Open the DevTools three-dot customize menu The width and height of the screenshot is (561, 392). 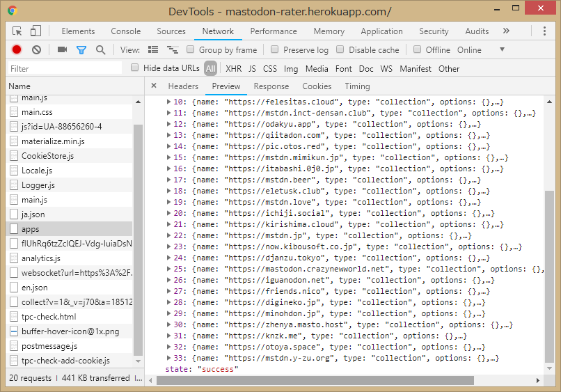pyautogui.click(x=544, y=31)
